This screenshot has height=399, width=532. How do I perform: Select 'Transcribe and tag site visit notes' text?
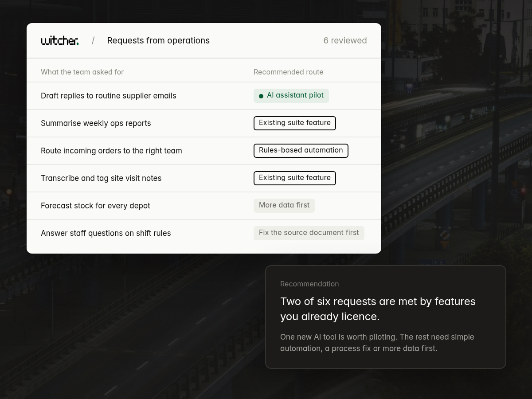tap(101, 178)
